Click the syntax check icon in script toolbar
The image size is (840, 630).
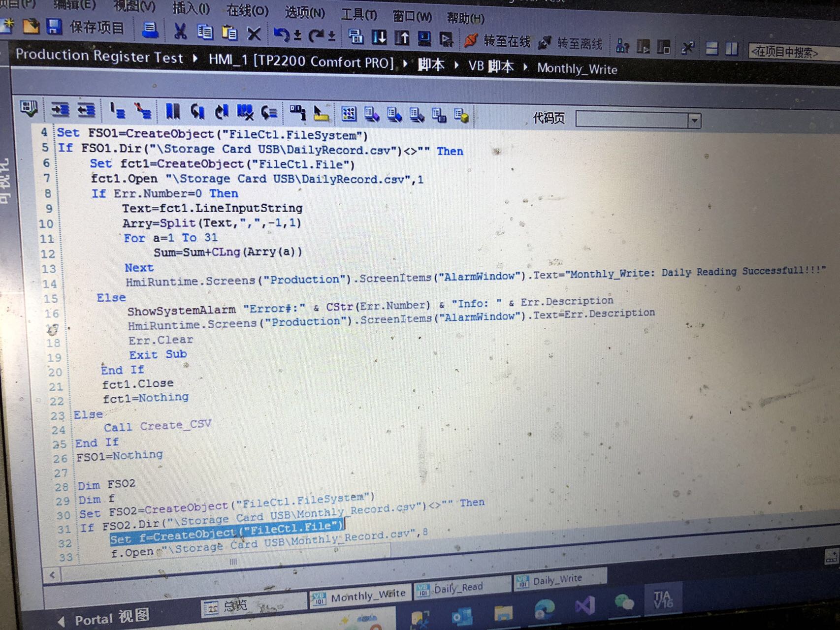coord(29,108)
